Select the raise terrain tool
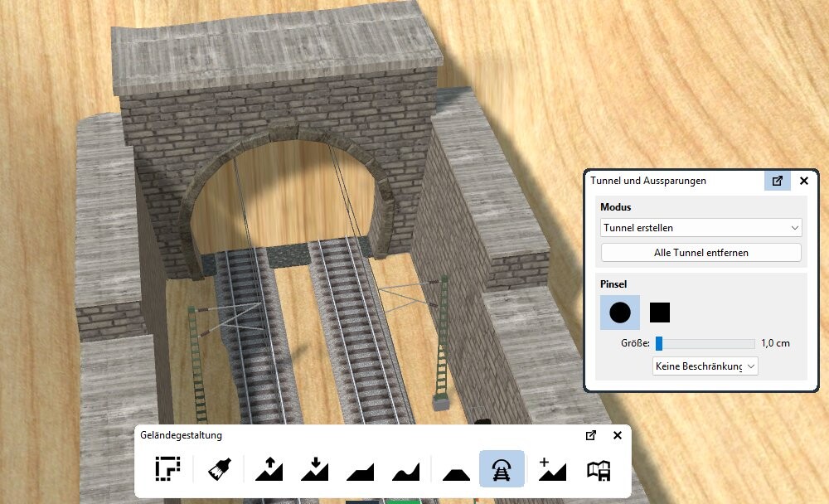 coord(269,468)
